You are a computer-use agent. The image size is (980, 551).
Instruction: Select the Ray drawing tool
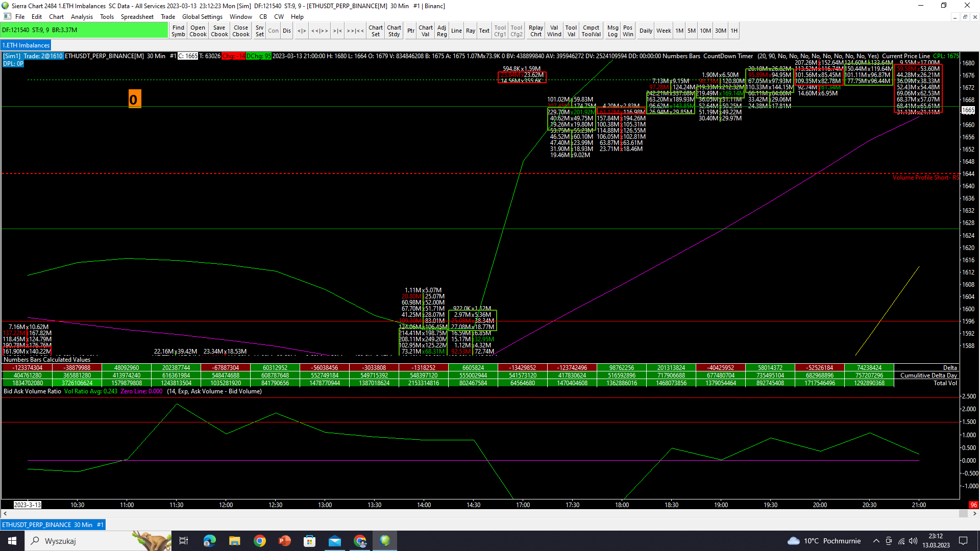coord(470,31)
